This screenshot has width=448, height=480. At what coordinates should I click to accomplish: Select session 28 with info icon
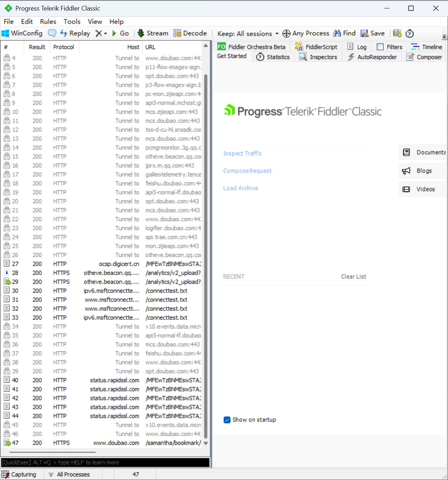[102, 273]
